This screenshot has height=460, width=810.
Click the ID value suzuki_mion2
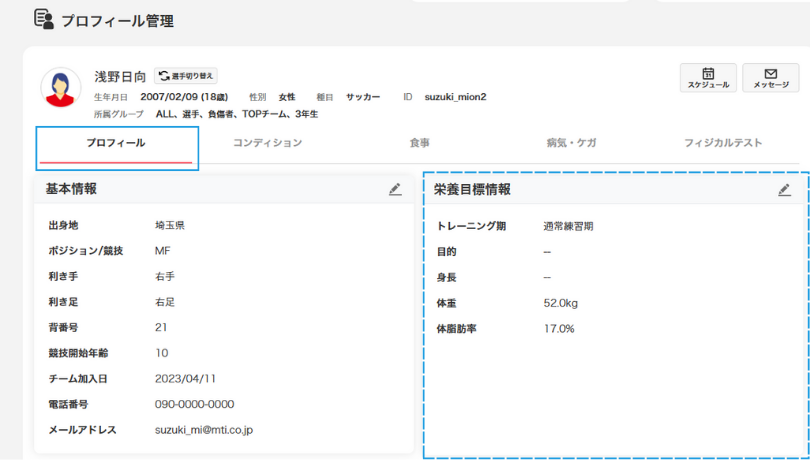[455, 97]
